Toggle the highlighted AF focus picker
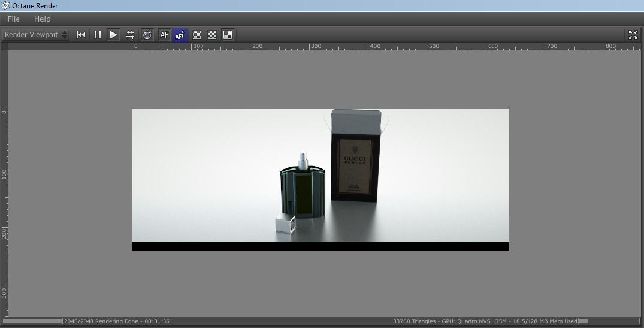Screen dimensions: 644x328 180,35
